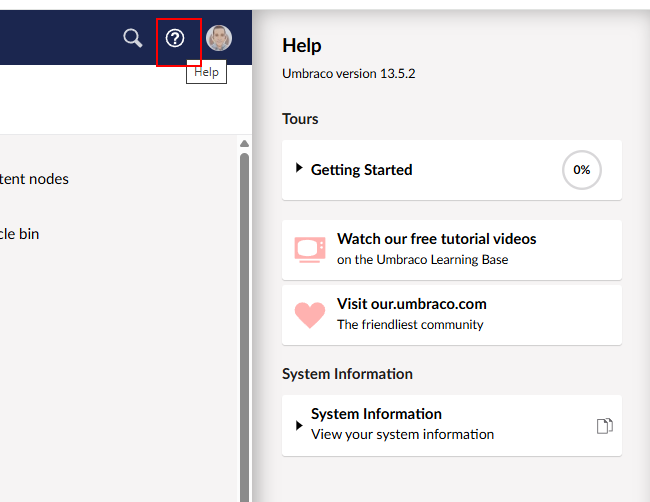Click the 0% tour progress circle
The width and height of the screenshot is (650, 502).
click(582, 170)
